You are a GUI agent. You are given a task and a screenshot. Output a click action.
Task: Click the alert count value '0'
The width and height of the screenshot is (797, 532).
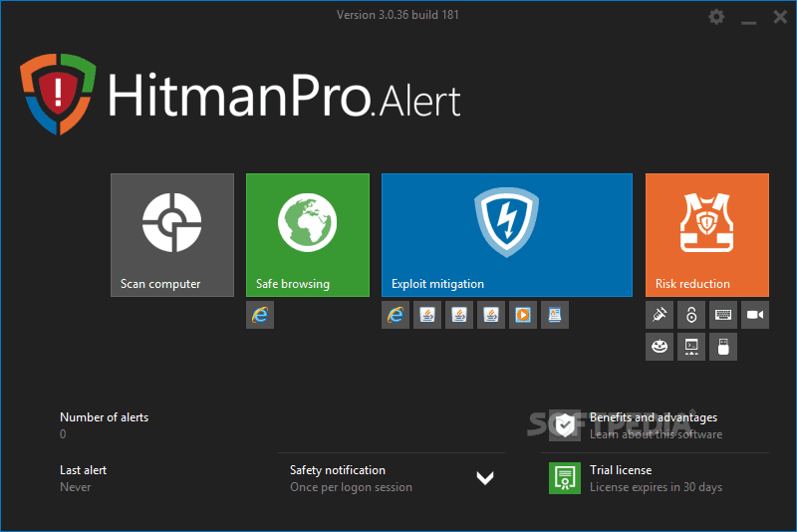[63, 434]
